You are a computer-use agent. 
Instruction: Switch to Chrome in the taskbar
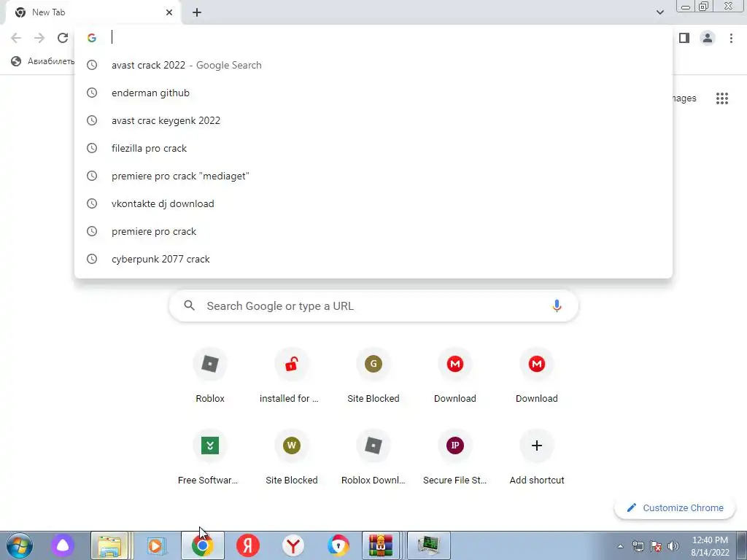(x=203, y=545)
